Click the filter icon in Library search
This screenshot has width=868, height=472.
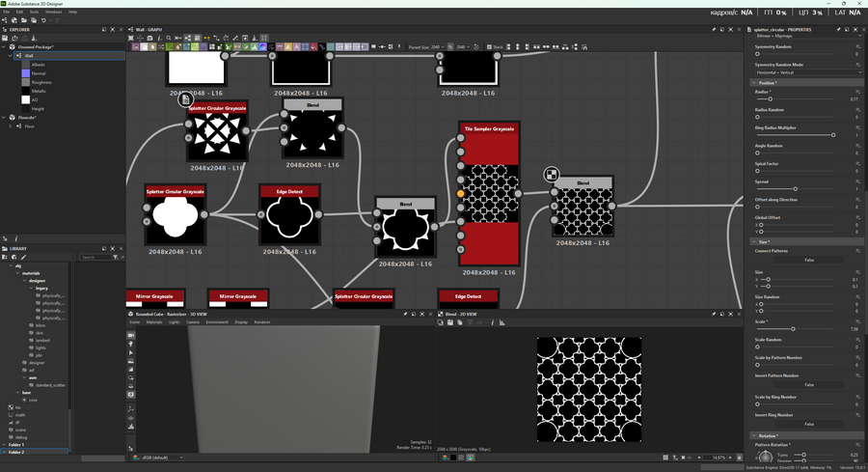tap(116, 258)
